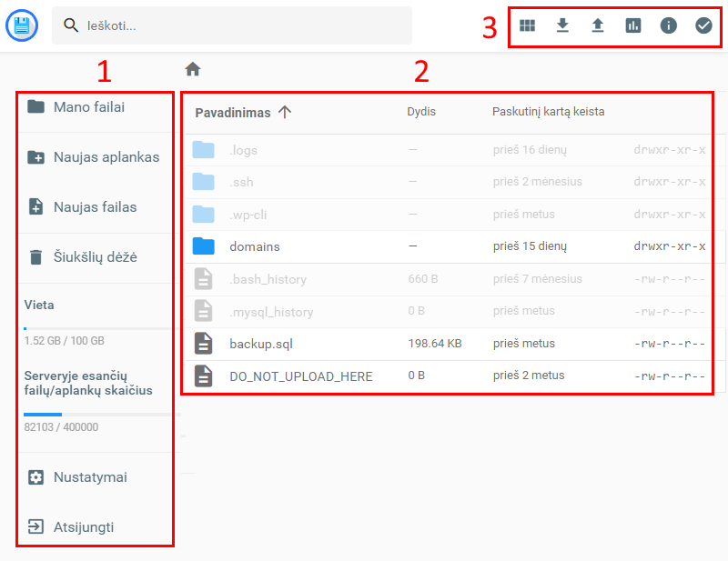The height and width of the screenshot is (561, 728).
Task: Open Nustatymai settings
Action: coord(89,477)
